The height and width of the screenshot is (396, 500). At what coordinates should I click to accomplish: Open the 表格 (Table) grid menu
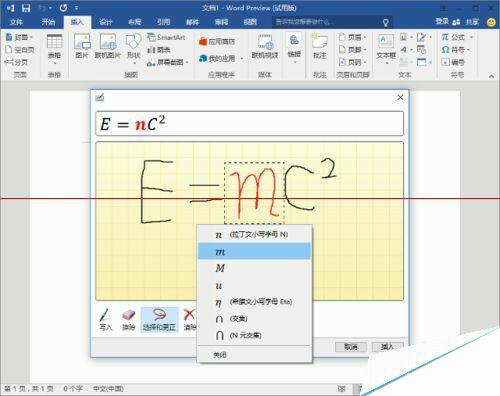(54, 49)
